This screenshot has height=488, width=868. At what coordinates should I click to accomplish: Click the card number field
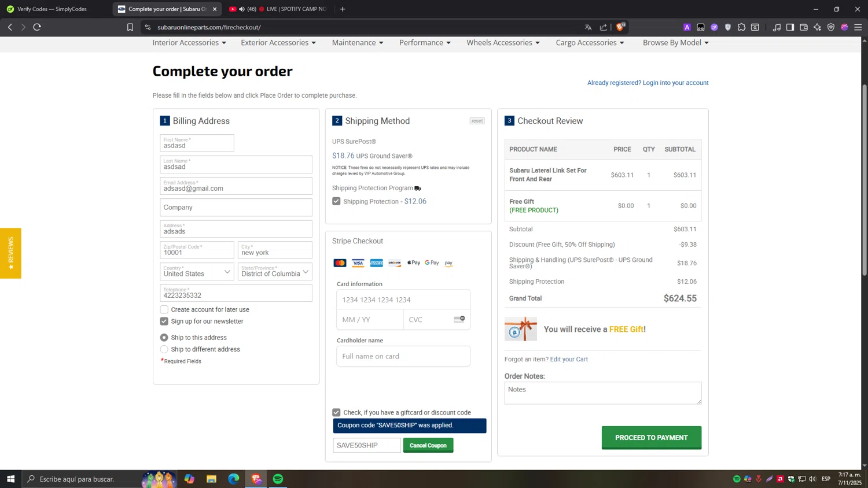403,300
